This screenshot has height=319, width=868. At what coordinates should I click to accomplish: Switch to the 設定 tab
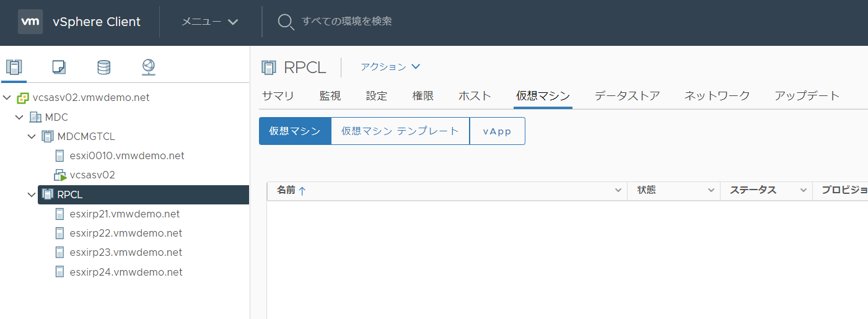click(377, 96)
